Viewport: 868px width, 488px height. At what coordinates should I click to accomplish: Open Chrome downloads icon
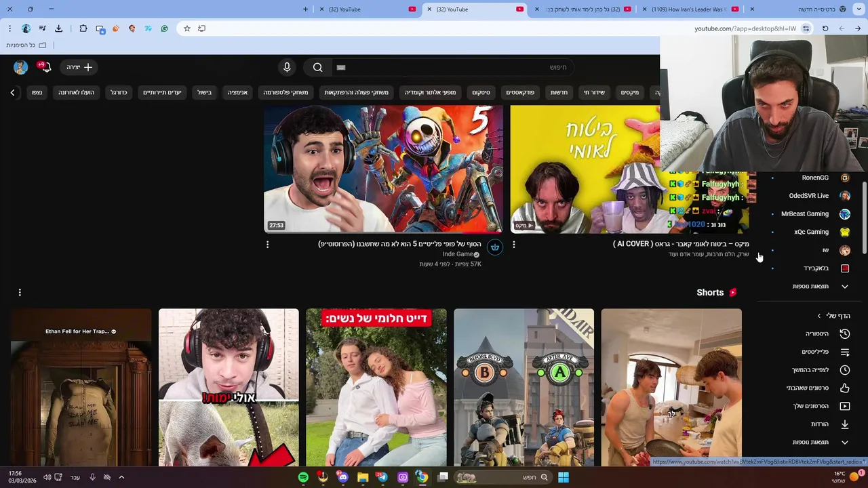click(58, 28)
